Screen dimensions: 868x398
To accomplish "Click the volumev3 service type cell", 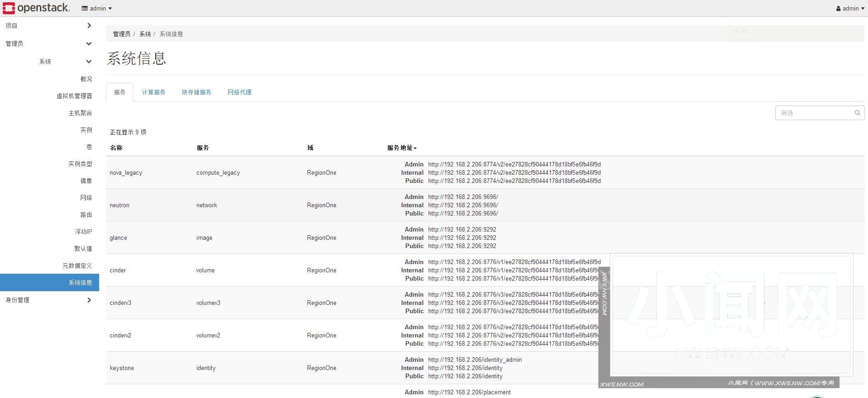I will click(208, 303).
